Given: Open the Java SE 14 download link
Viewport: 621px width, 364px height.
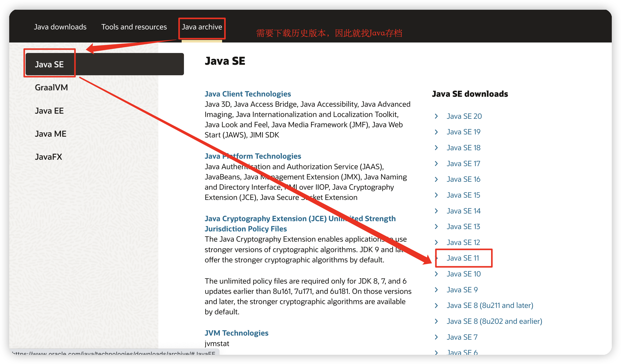Looking at the screenshot, I should coord(463,211).
